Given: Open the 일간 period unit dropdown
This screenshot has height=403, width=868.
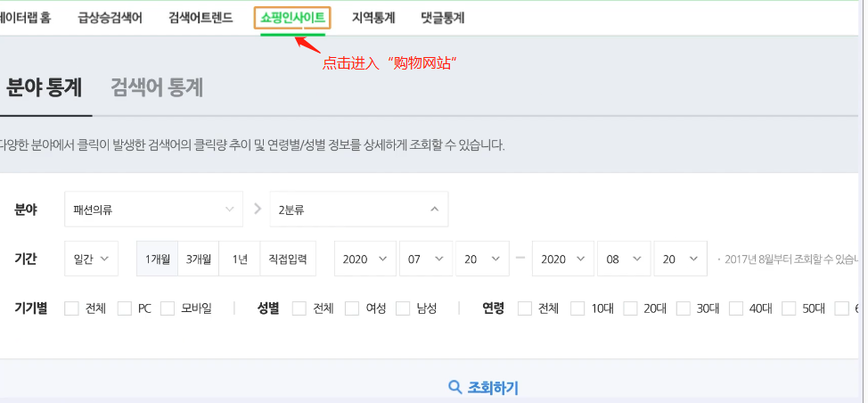Looking at the screenshot, I should [91, 259].
